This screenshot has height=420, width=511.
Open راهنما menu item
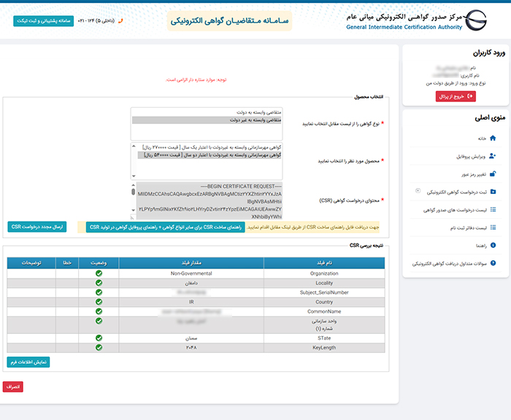[x=481, y=246]
